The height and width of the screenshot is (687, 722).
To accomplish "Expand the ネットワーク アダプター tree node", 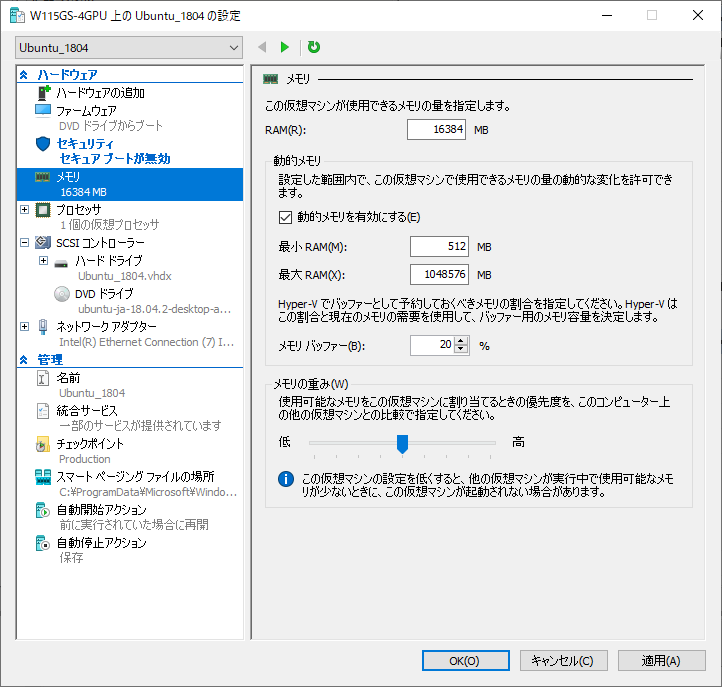I will (25, 326).
